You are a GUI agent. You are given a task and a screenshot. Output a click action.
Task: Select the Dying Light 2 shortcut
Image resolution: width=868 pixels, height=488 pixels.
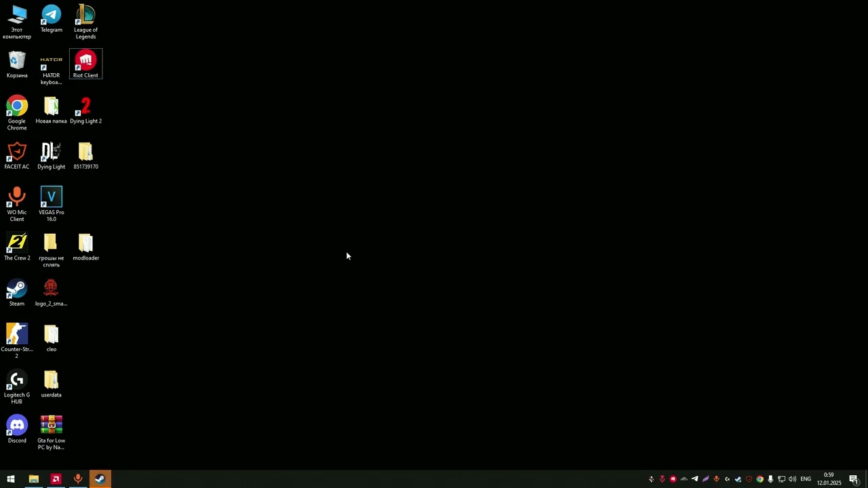(85, 110)
